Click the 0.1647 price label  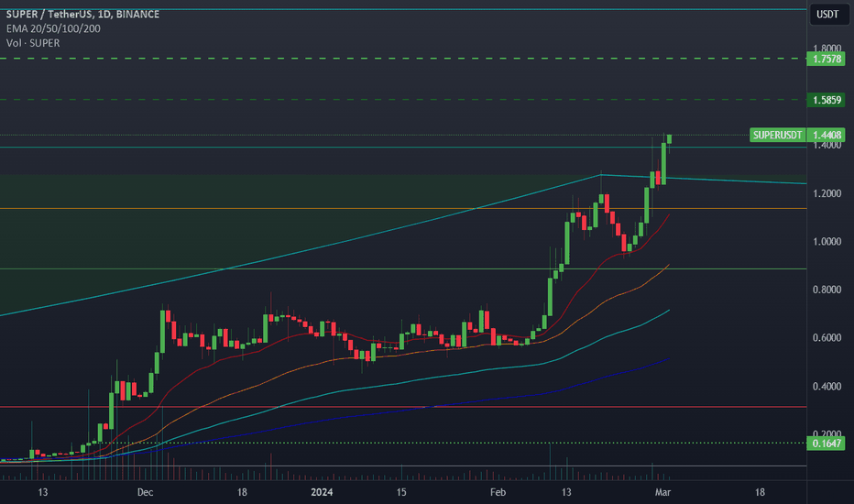click(x=827, y=443)
